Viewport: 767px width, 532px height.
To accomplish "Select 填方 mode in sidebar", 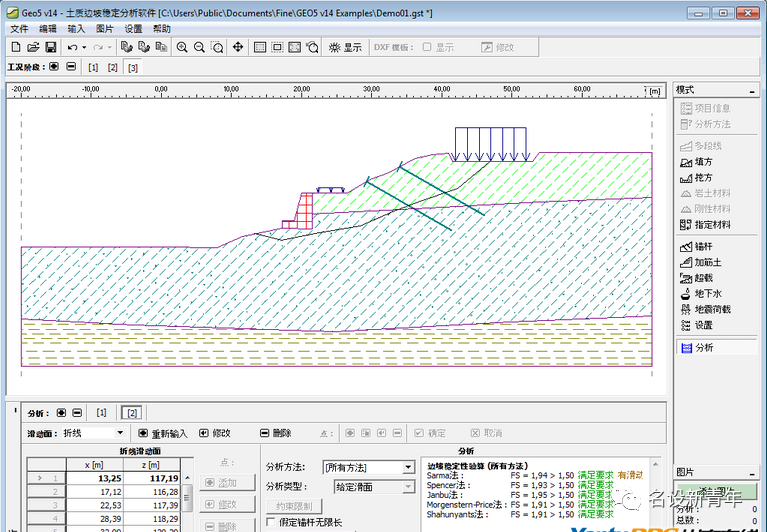I will [x=696, y=162].
